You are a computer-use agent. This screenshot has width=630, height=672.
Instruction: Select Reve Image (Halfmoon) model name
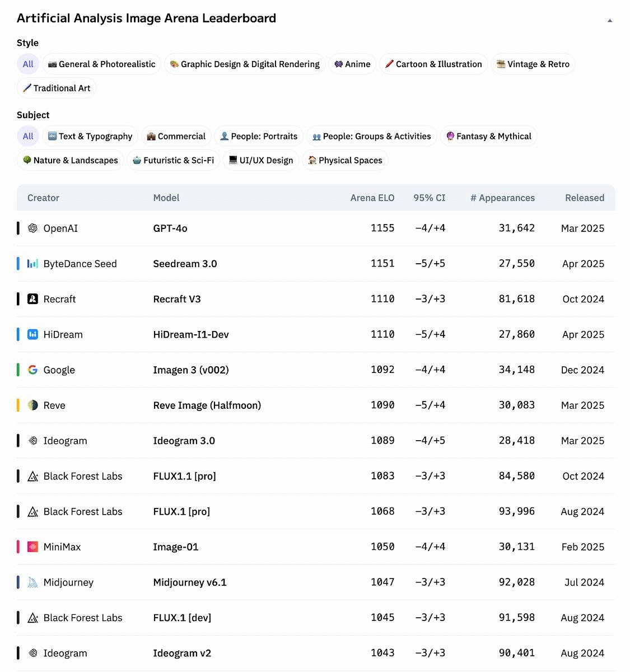pyautogui.click(x=207, y=405)
